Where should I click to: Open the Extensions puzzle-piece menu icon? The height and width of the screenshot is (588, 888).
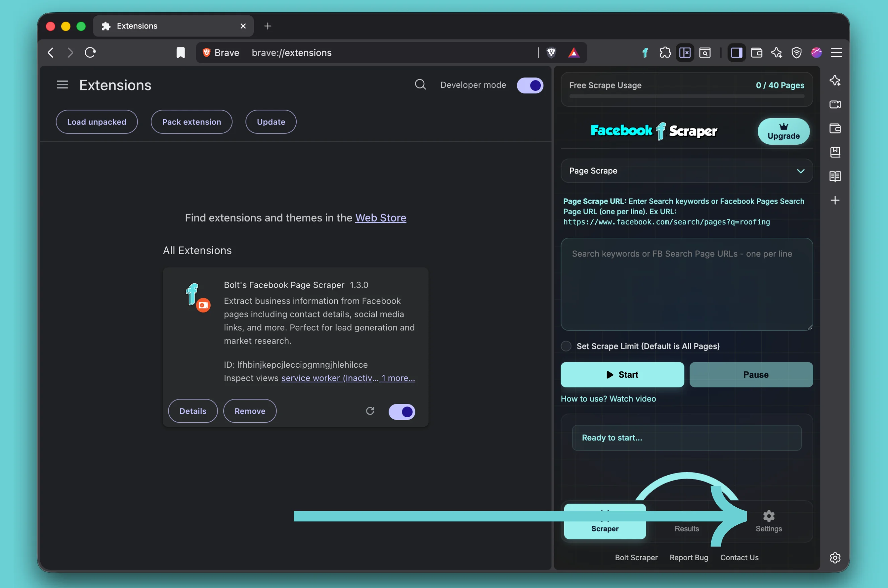[665, 53]
